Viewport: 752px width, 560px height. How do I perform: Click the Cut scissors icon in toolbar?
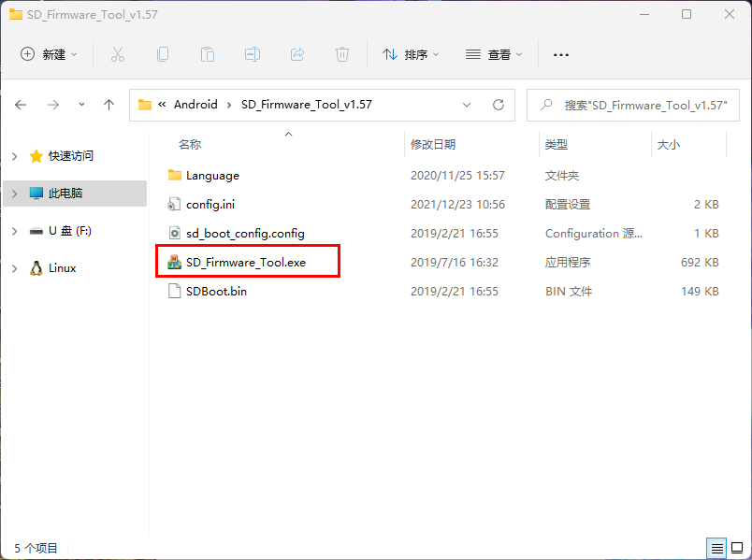(x=118, y=54)
